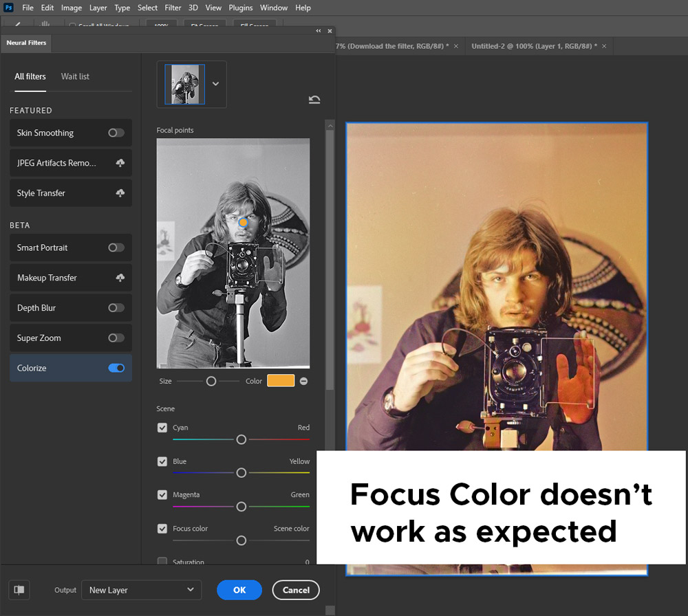
Task: Uncheck the Cyan/Red checkbox
Action: pos(162,428)
